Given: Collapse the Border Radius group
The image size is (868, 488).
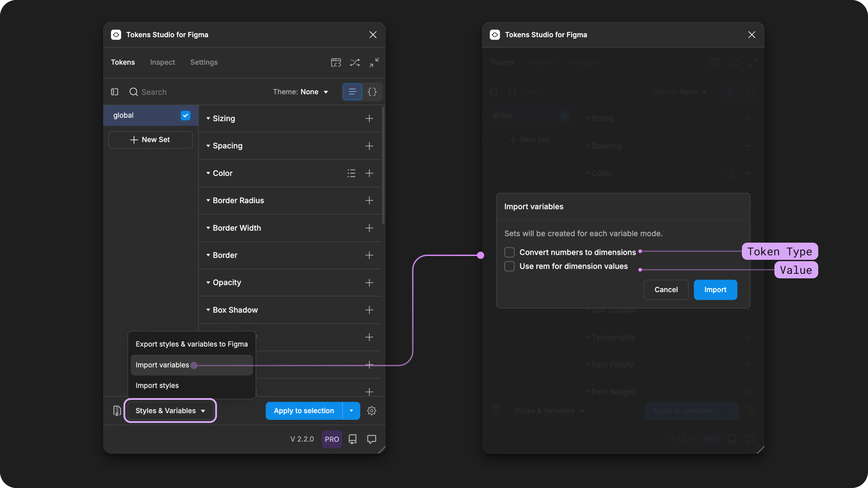Looking at the screenshot, I should click(x=208, y=200).
